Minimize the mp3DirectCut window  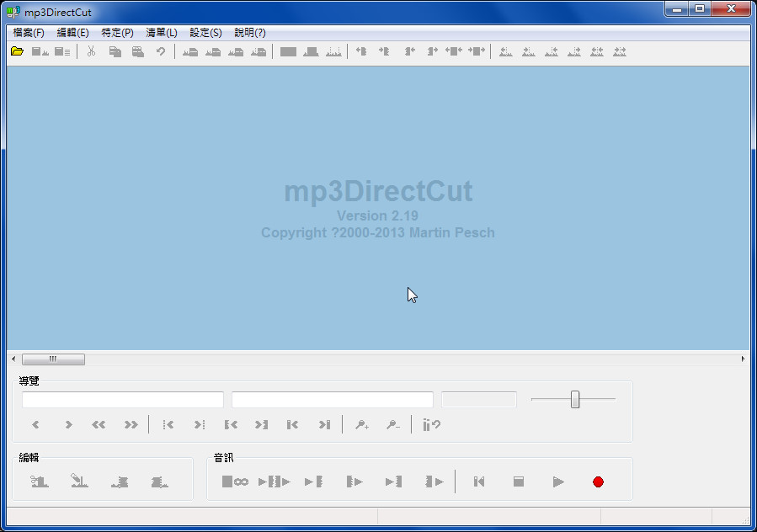point(677,8)
